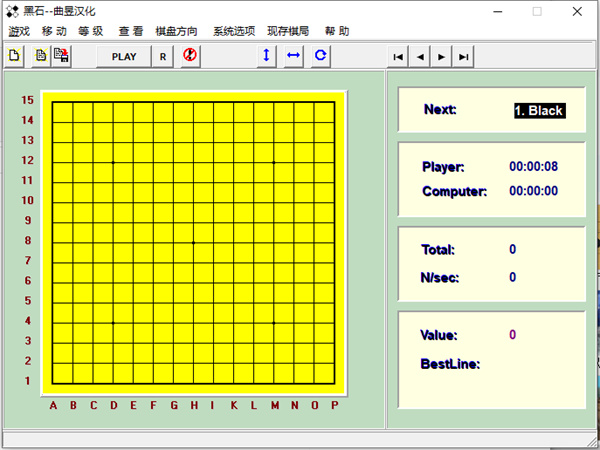Minimize the 黑石 window

click(497, 11)
